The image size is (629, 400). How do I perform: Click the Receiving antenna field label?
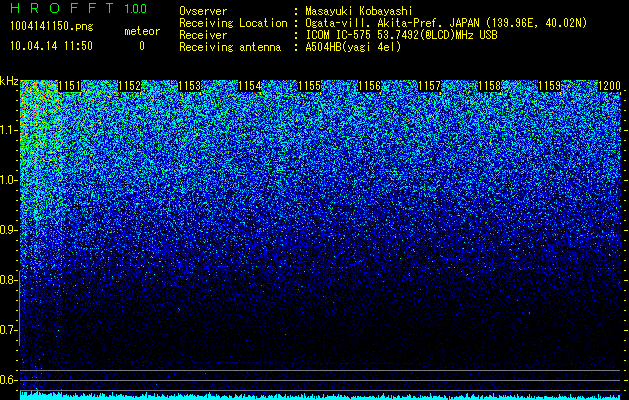click(230, 47)
